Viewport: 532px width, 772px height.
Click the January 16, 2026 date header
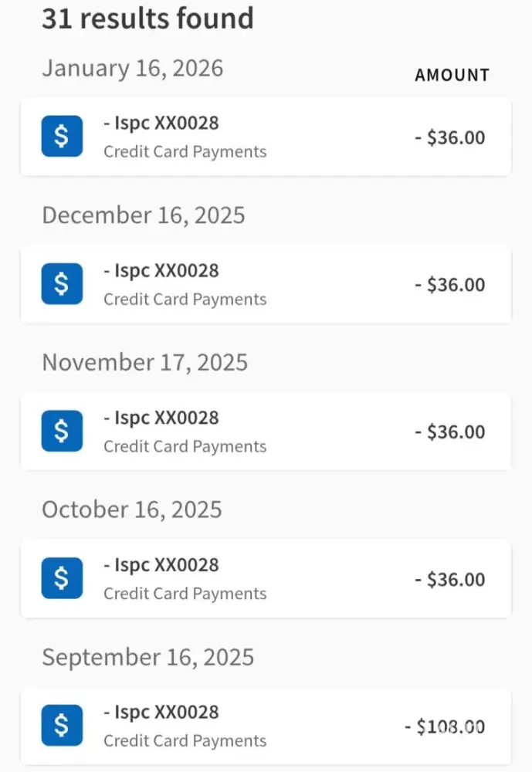132,68
